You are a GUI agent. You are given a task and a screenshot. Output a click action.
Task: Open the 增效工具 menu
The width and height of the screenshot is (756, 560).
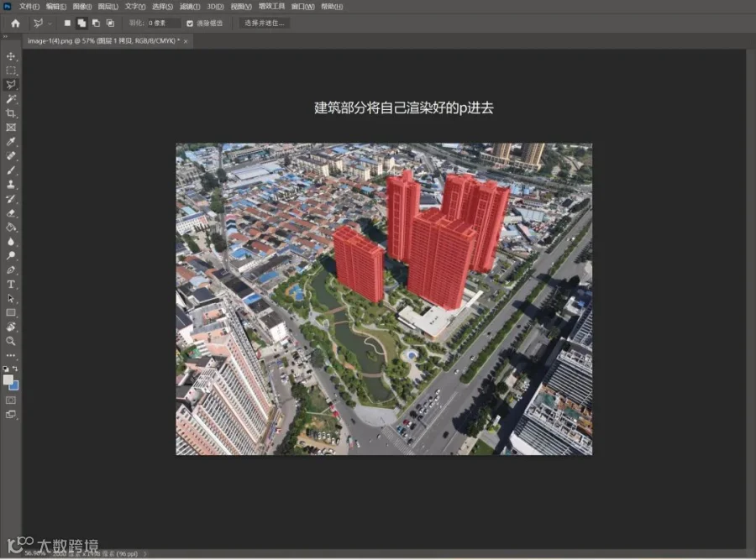(271, 7)
